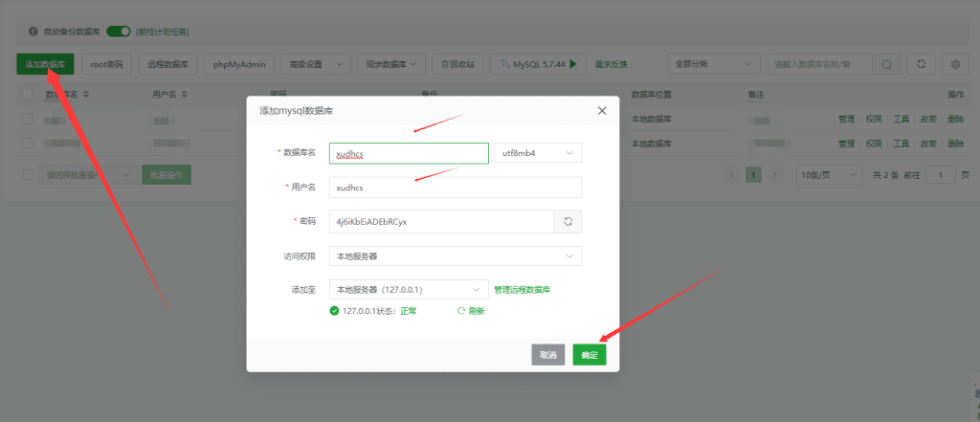Start MySQL 5.7.44 play icon
This screenshot has width=980, height=422.
pos(573,64)
